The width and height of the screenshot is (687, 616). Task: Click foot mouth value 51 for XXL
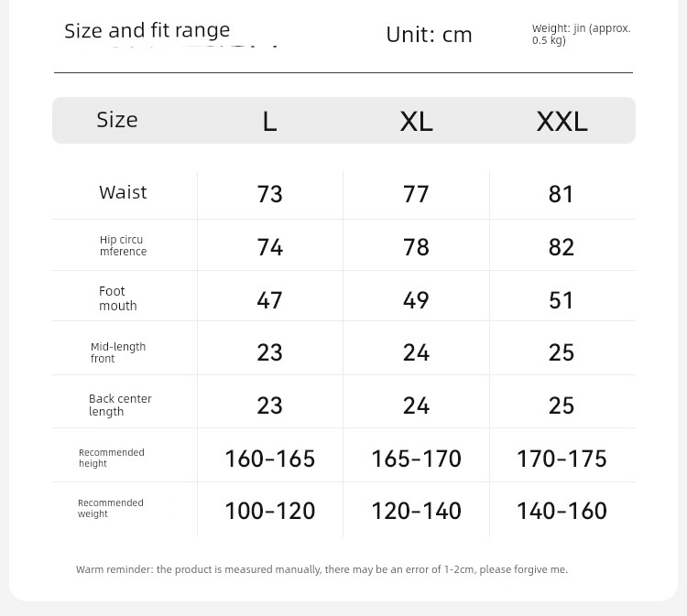coord(562,300)
